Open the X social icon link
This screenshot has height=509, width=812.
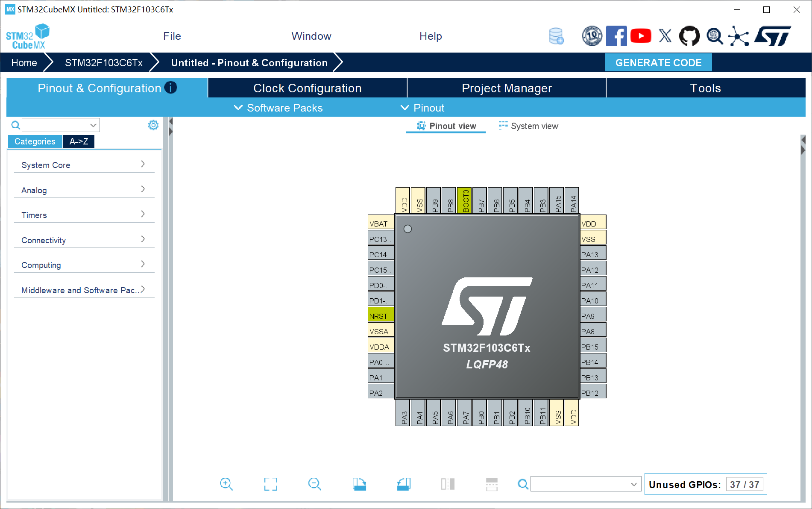(x=665, y=36)
